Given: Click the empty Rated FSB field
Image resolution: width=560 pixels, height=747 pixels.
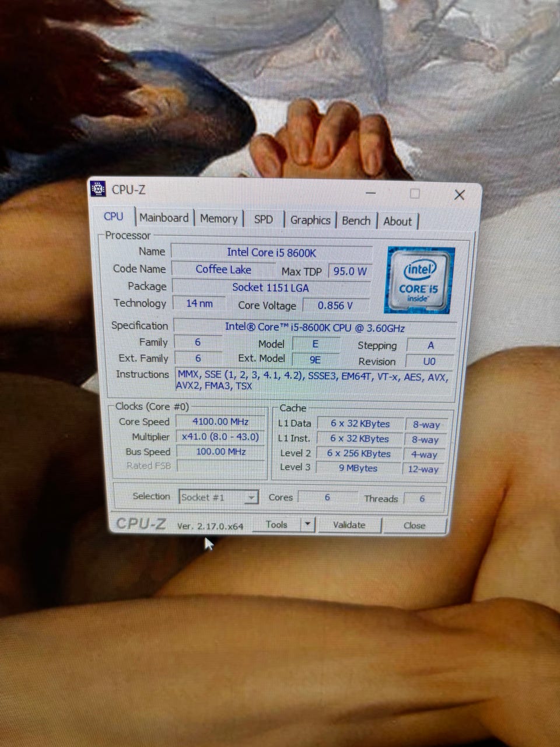Looking at the screenshot, I should [x=221, y=466].
